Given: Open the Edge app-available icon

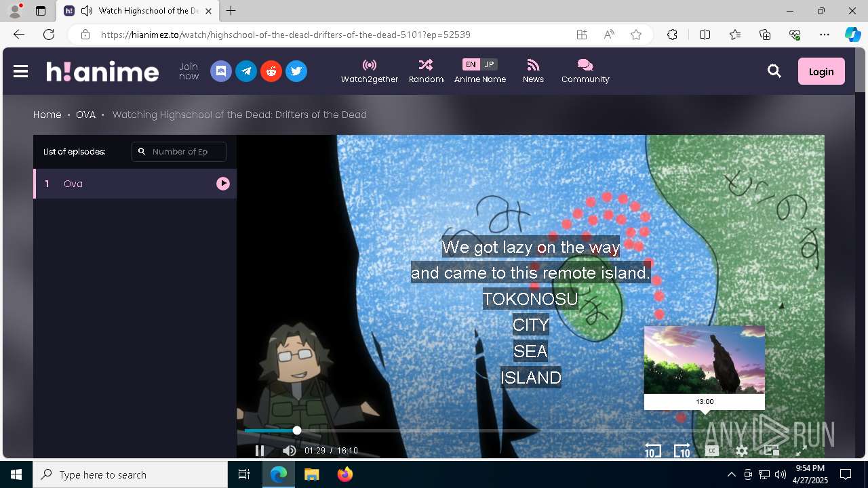Looking at the screenshot, I should (x=582, y=35).
